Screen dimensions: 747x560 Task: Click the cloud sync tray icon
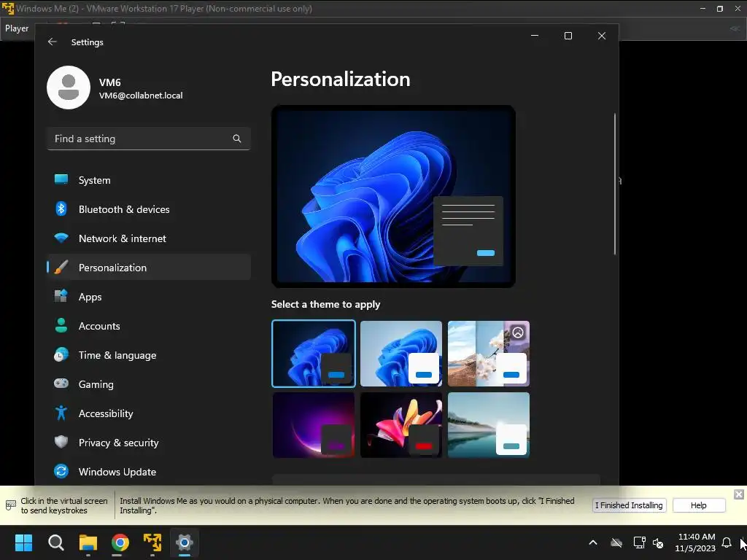pyautogui.click(x=616, y=542)
